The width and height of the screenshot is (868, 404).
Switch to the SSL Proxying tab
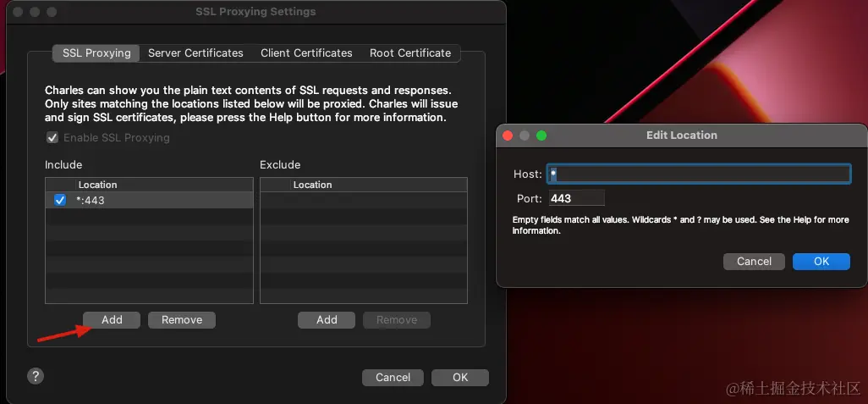(x=96, y=53)
